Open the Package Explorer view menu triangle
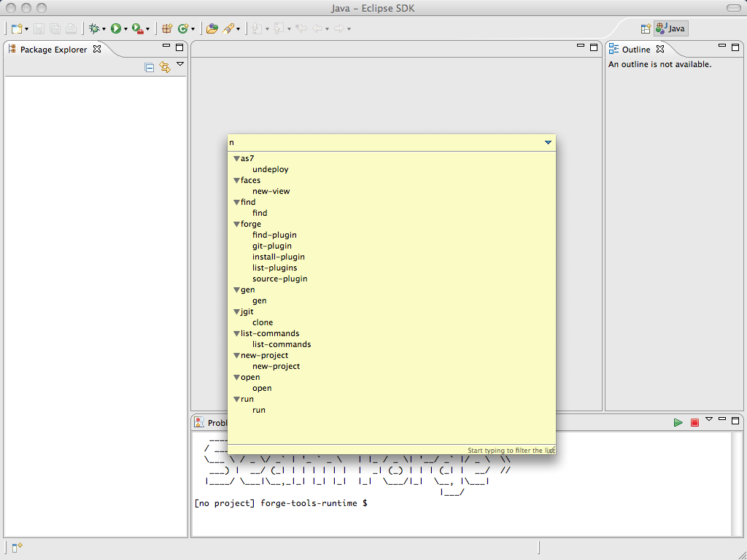 (x=180, y=64)
